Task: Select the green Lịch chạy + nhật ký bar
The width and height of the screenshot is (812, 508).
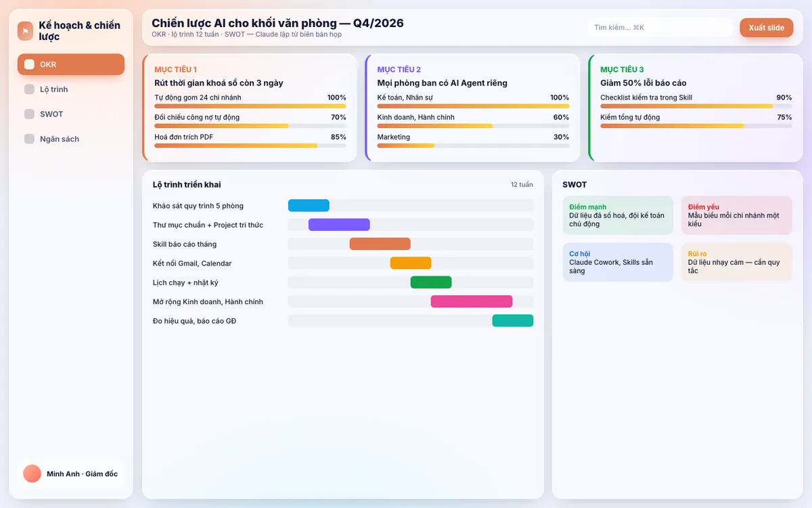Action: [431, 282]
